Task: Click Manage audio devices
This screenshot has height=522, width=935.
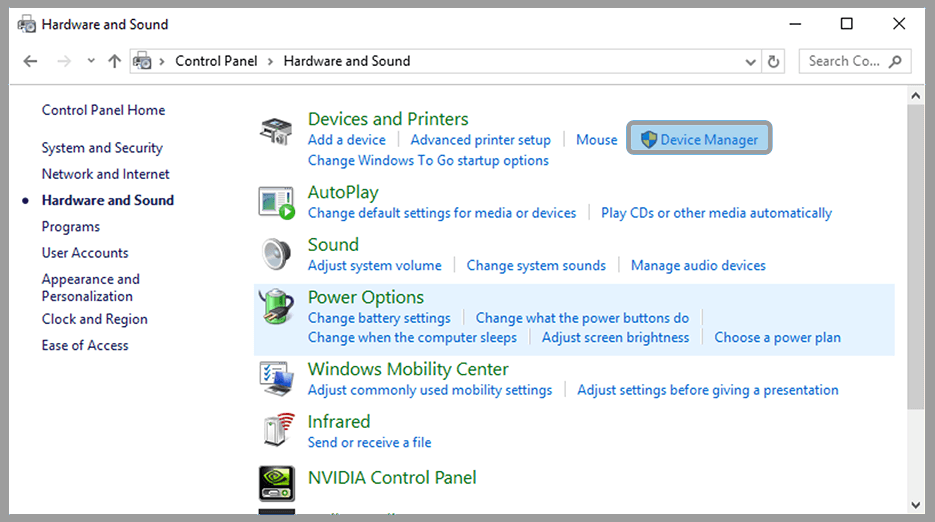Action: (698, 265)
